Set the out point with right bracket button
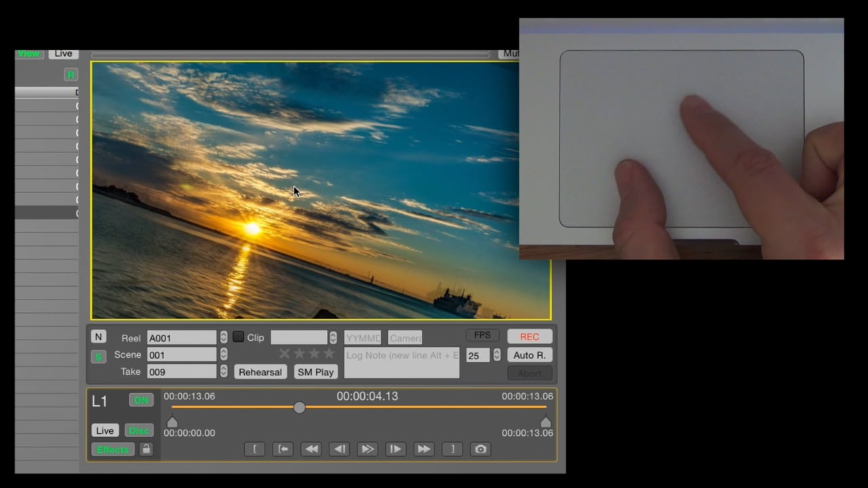Viewport: 868px width, 488px height. click(x=452, y=449)
